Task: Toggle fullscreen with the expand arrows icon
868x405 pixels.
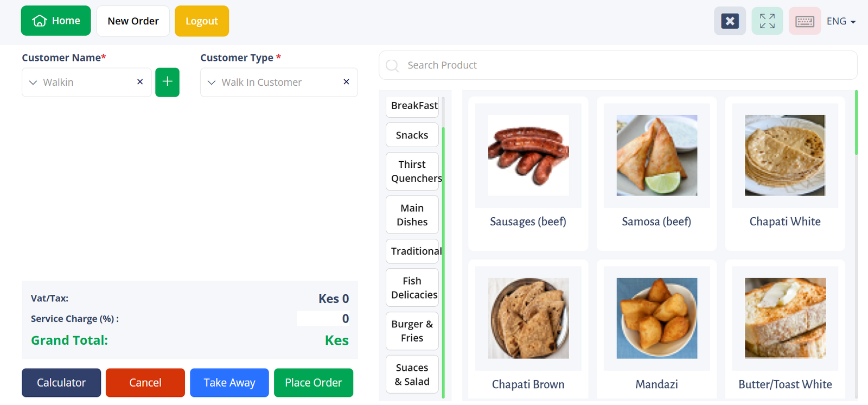Action: (x=767, y=21)
